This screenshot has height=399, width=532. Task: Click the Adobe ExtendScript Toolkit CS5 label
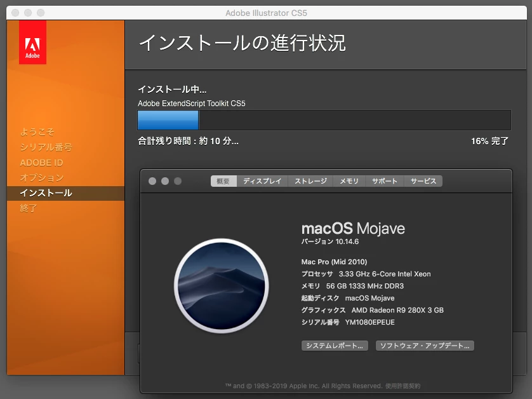click(x=191, y=104)
